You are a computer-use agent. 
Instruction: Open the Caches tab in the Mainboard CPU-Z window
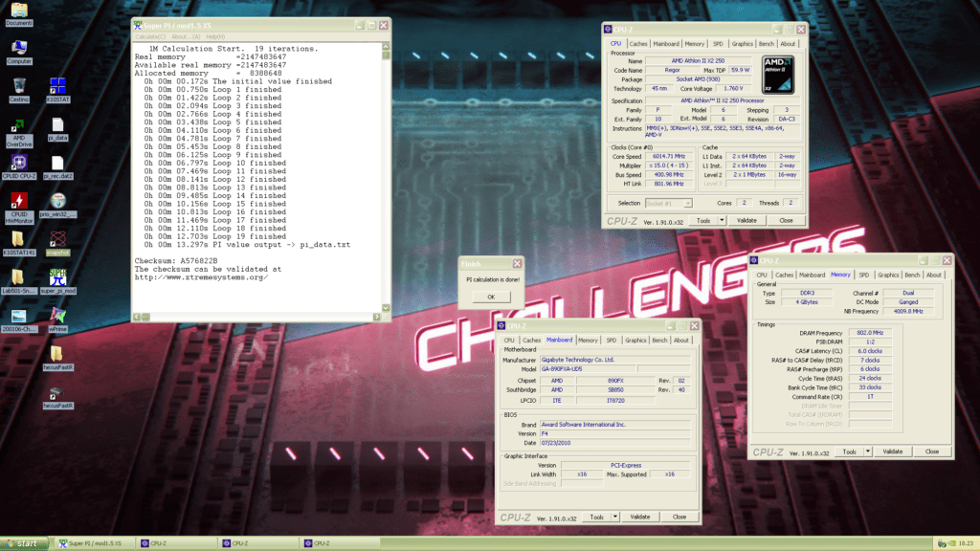tap(531, 341)
